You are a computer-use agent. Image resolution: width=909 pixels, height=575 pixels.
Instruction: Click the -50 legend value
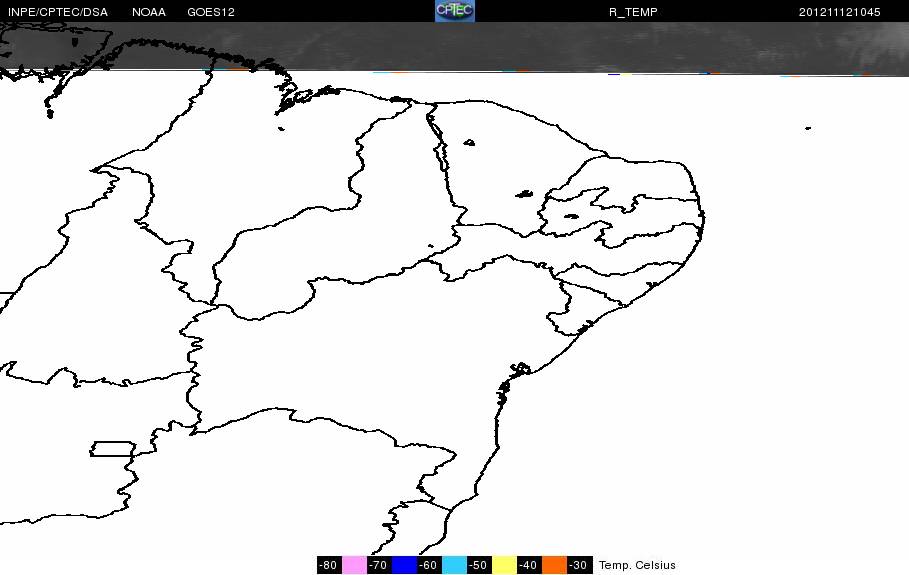coord(478,565)
